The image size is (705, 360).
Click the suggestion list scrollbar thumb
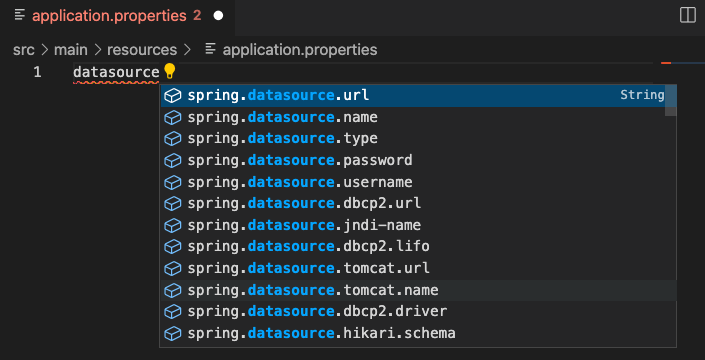click(x=670, y=100)
